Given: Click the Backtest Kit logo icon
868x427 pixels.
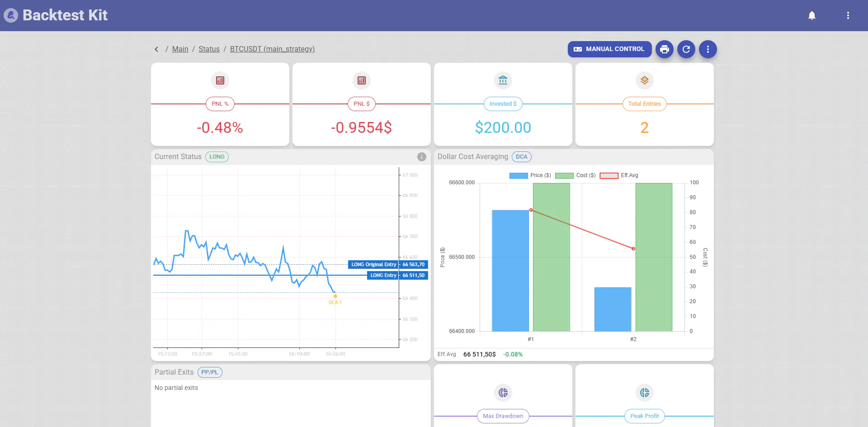Looking at the screenshot, I should pyautogui.click(x=11, y=15).
